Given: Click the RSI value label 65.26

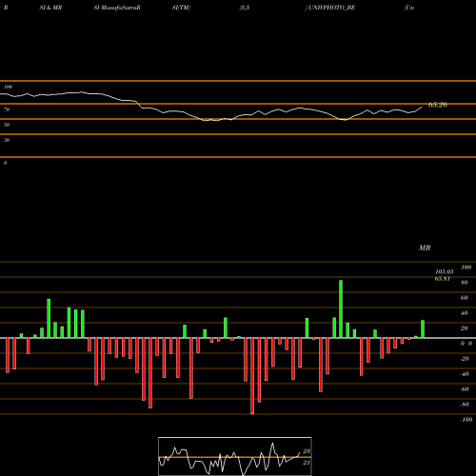Looking at the screenshot, I should (438, 105).
